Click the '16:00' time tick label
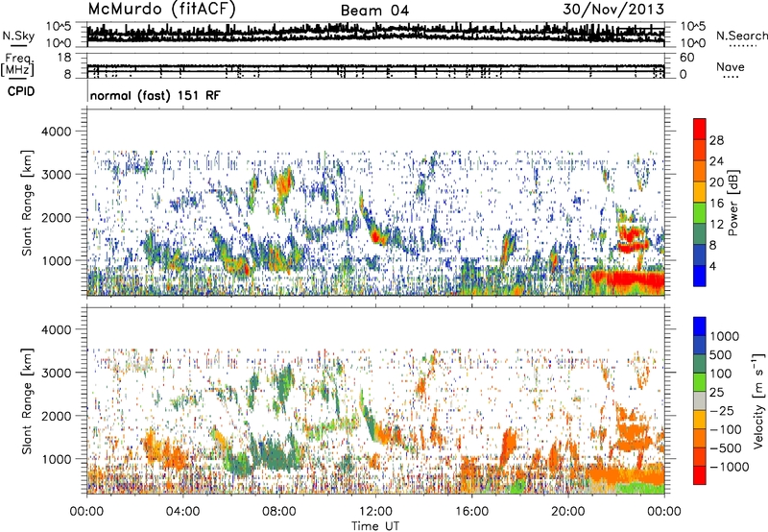Viewport: 768px width, 532px height. [471, 512]
